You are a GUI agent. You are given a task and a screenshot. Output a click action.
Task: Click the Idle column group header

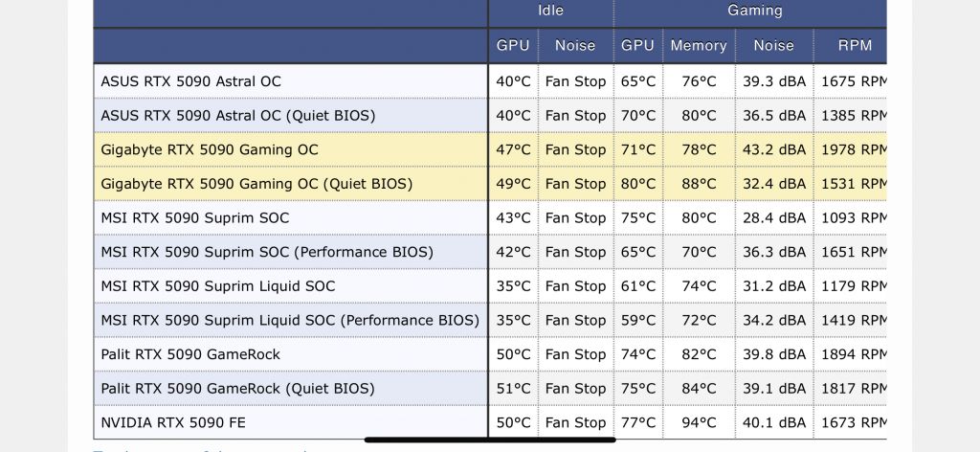click(550, 11)
